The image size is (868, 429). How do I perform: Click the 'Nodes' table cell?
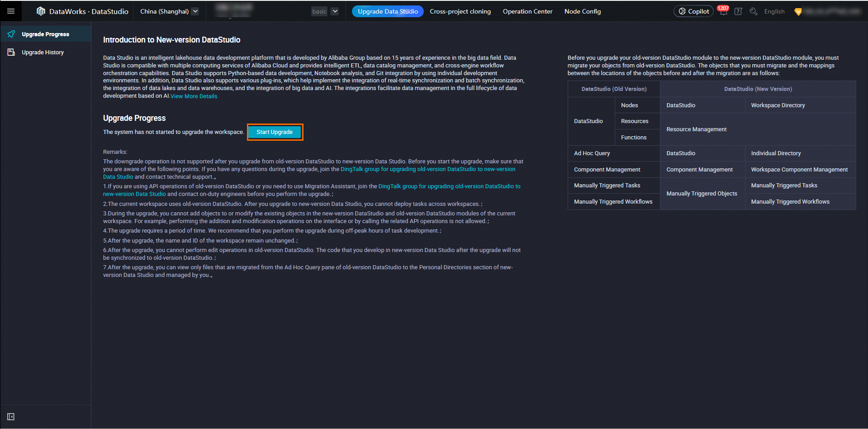pyautogui.click(x=637, y=105)
